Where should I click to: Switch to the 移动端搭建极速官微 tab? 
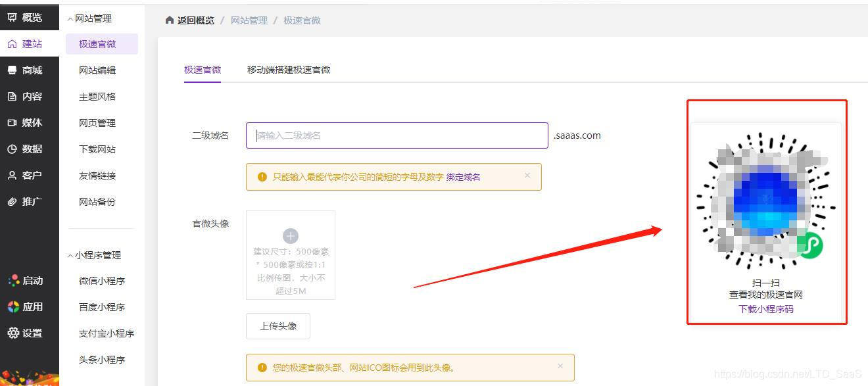tap(289, 70)
